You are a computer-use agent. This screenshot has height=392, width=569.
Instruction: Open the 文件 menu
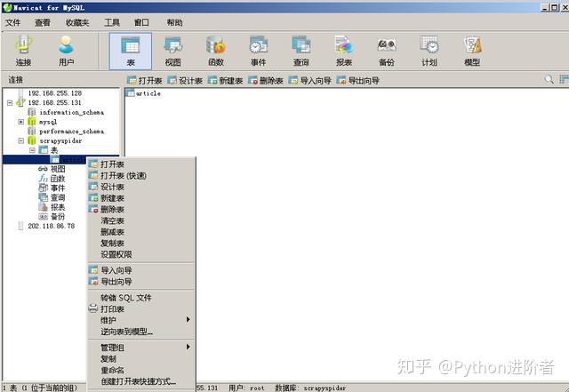click(12, 22)
